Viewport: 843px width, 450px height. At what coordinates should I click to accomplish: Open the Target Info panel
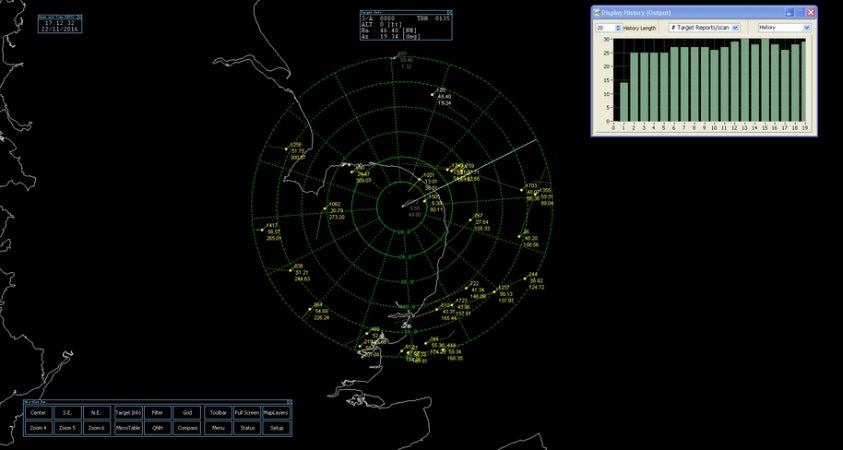[x=128, y=412]
